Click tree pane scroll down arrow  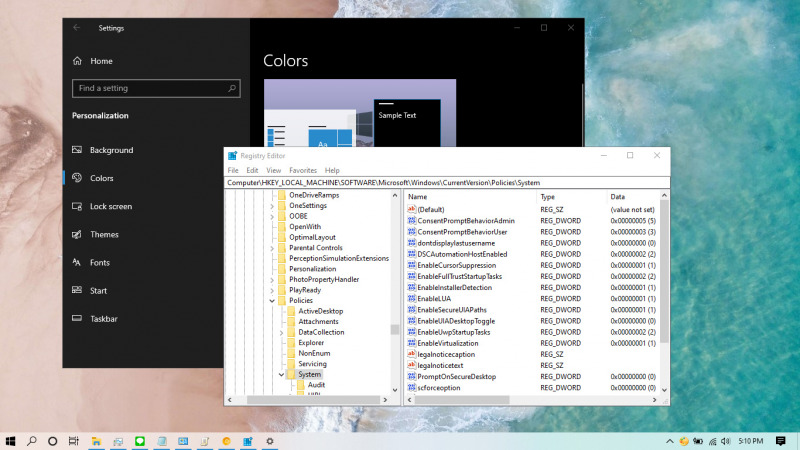pos(395,390)
